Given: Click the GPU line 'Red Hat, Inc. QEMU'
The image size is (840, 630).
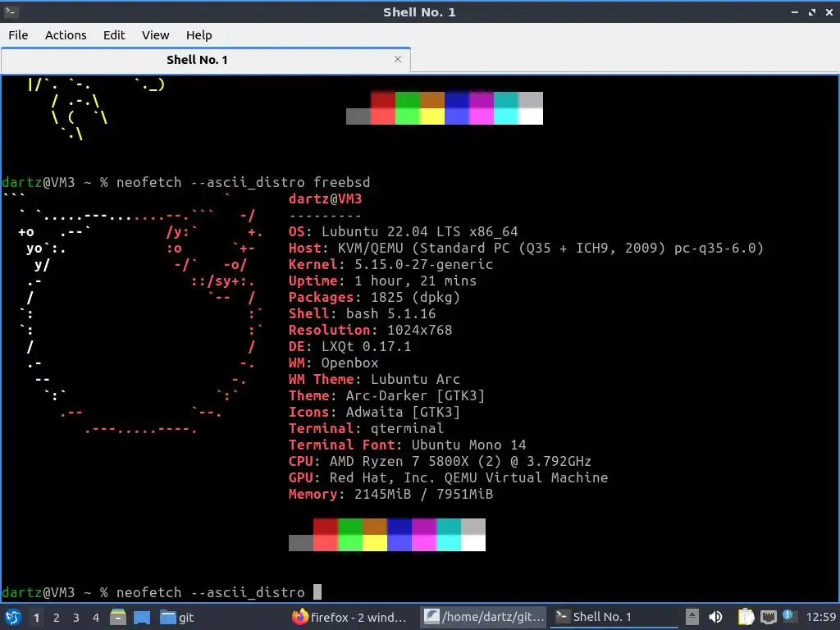Looking at the screenshot, I should pyautogui.click(x=448, y=478).
